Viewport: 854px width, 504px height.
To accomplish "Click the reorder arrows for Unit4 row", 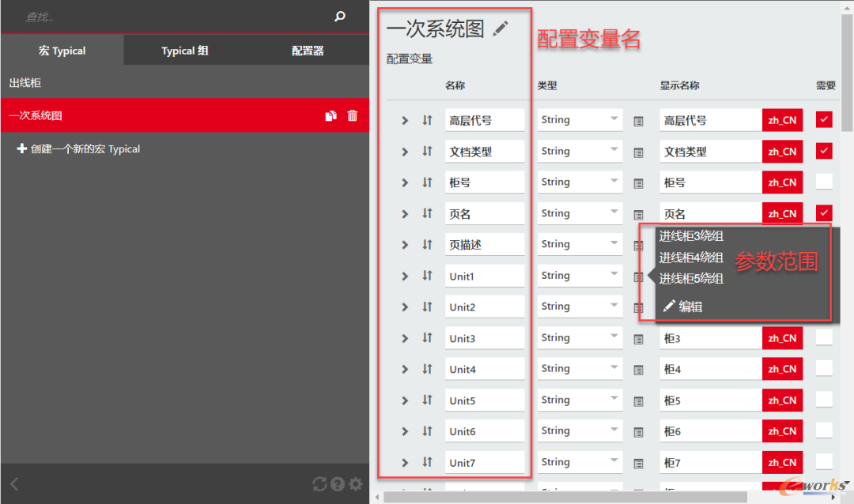I will tap(428, 369).
